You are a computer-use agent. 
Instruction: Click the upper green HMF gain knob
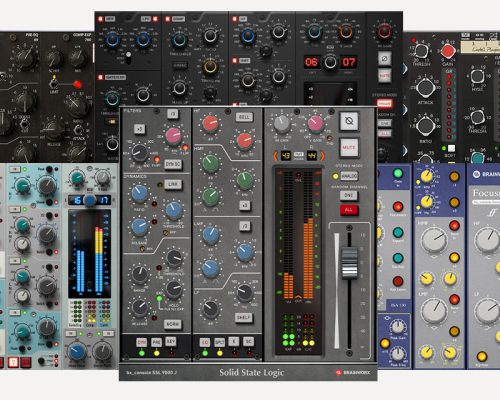click(x=210, y=163)
